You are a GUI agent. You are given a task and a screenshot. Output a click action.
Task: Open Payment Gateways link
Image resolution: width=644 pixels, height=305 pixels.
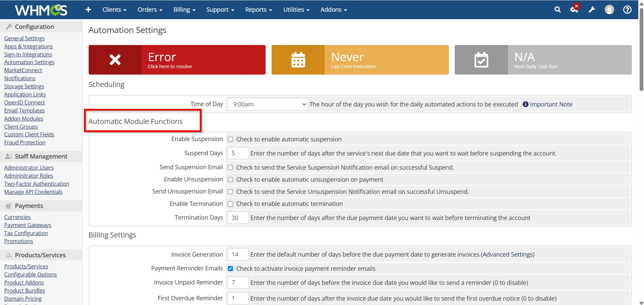pos(28,225)
